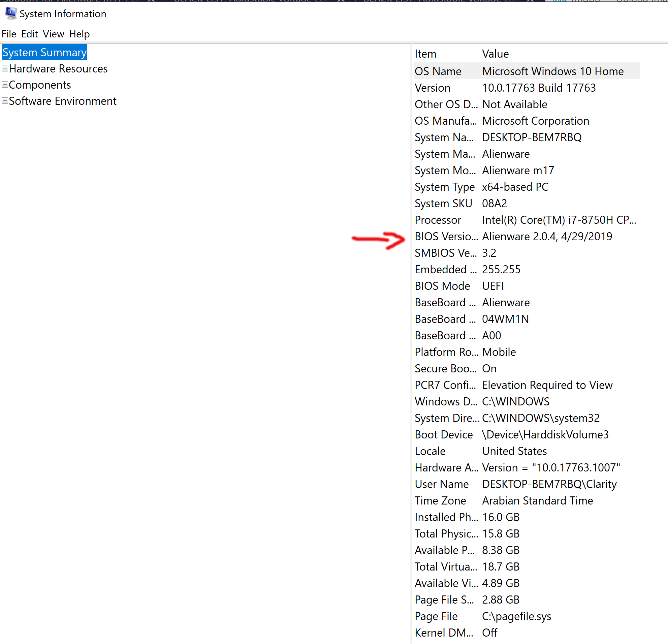The width and height of the screenshot is (668, 644).
Task: Click the Value column header
Action: click(559, 54)
